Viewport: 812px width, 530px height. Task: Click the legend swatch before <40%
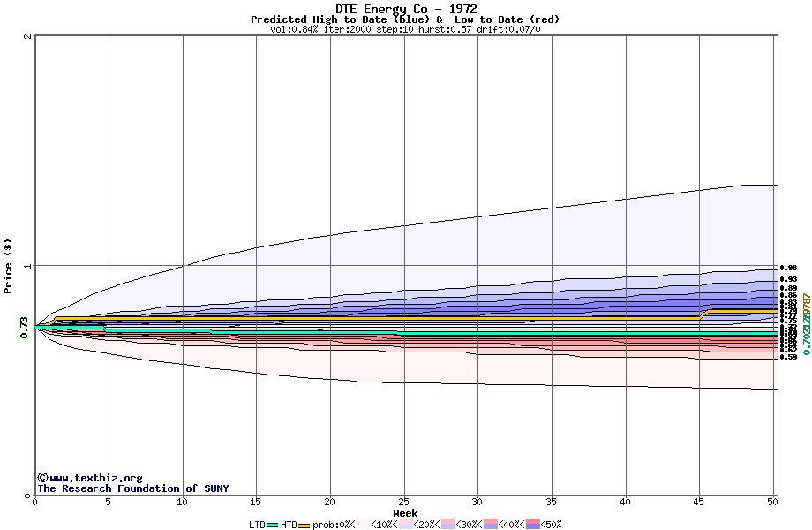491,525
